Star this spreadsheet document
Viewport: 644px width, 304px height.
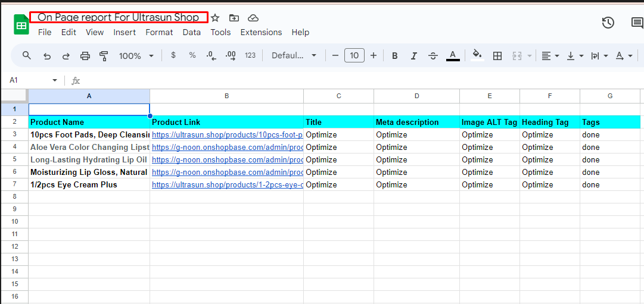(215, 18)
